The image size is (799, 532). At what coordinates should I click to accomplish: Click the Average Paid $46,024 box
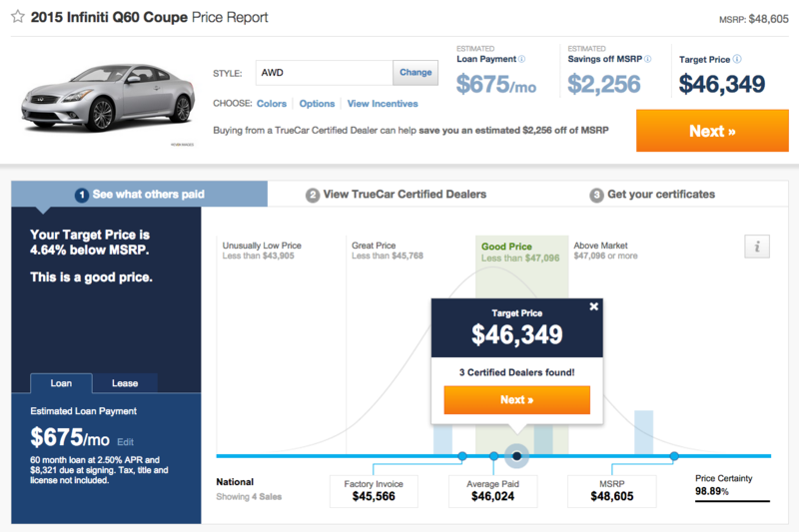[x=492, y=491]
